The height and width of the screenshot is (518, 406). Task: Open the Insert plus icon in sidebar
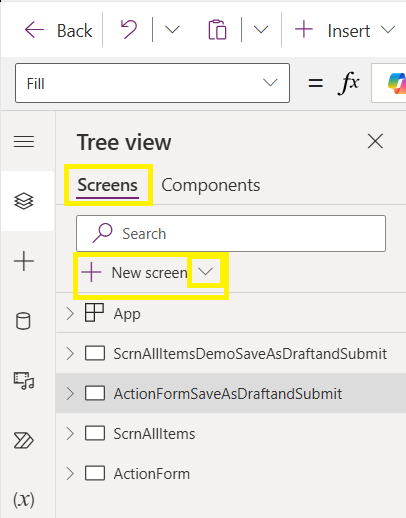24,261
